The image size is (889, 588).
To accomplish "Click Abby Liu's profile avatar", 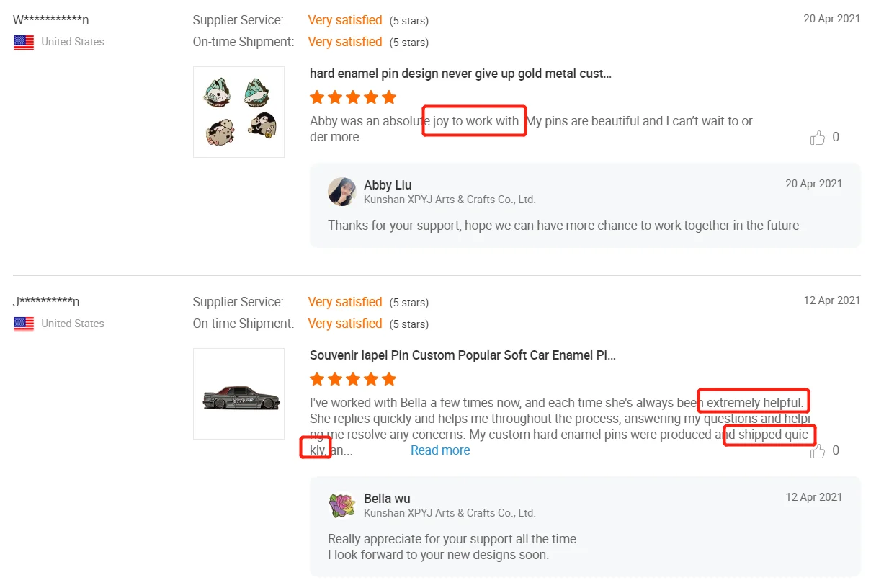I will 341,192.
